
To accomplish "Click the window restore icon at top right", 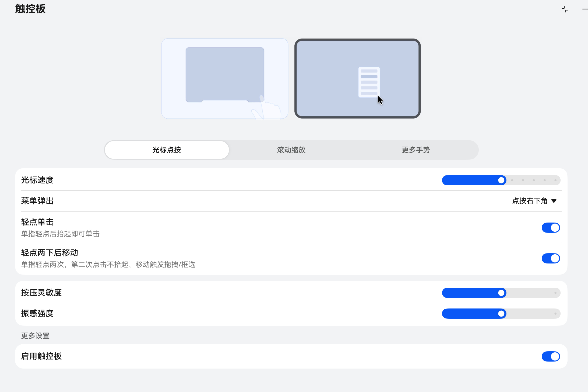I will 565,9.
